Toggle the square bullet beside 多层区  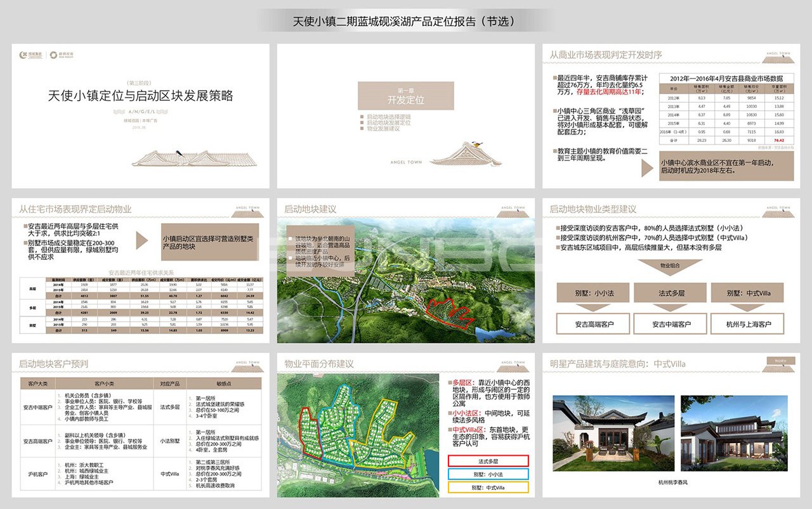450,382
